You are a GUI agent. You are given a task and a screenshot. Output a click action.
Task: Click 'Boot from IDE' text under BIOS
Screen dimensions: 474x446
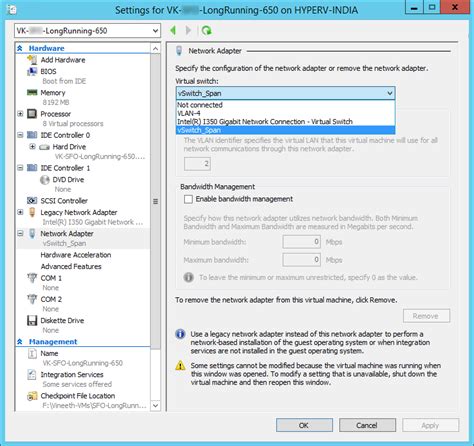click(x=64, y=81)
